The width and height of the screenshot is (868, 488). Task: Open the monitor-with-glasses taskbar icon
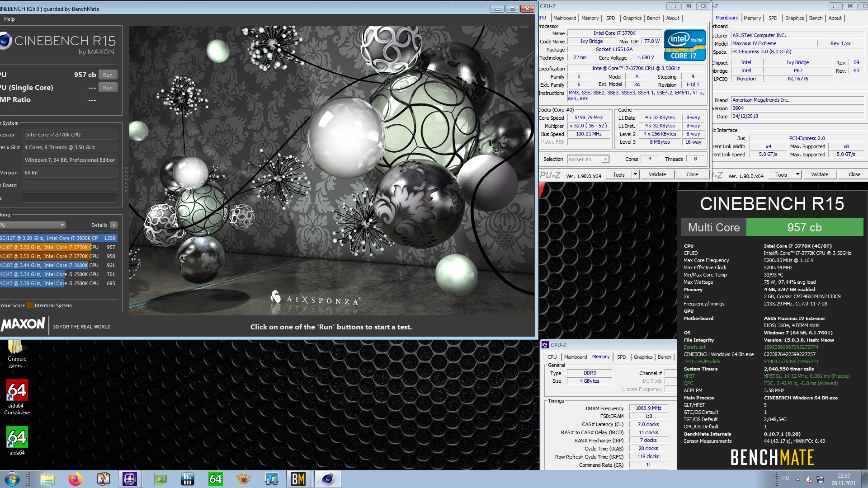click(272, 479)
